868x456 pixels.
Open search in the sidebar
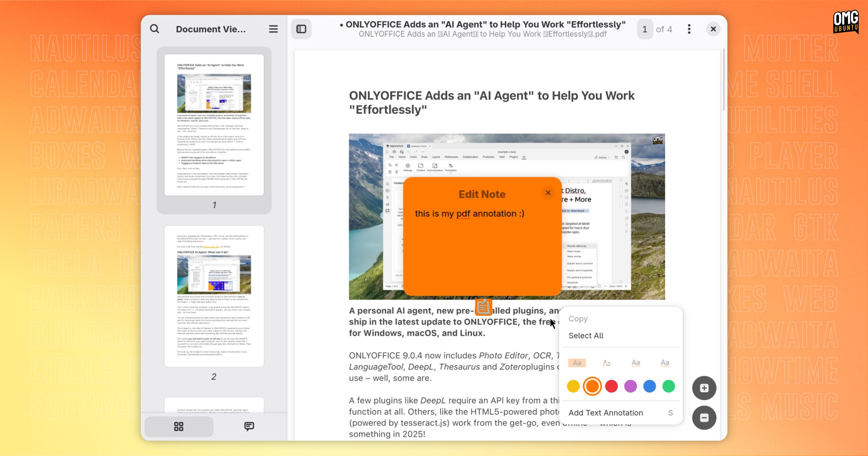coord(154,29)
